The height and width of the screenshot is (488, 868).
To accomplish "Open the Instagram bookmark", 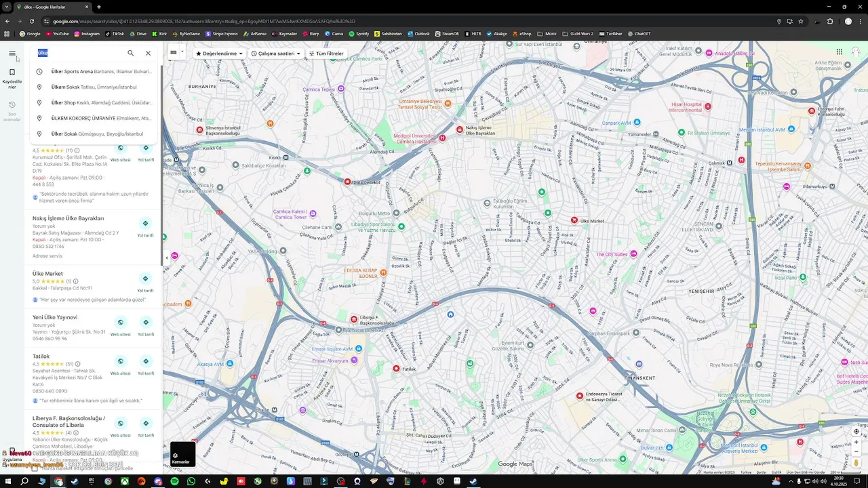I will click(x=87, y=33).
